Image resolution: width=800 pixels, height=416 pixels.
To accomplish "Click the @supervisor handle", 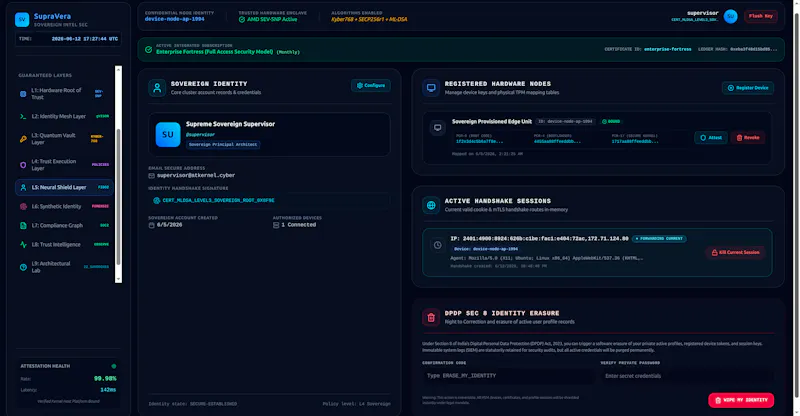I will [x=200, y=135].
